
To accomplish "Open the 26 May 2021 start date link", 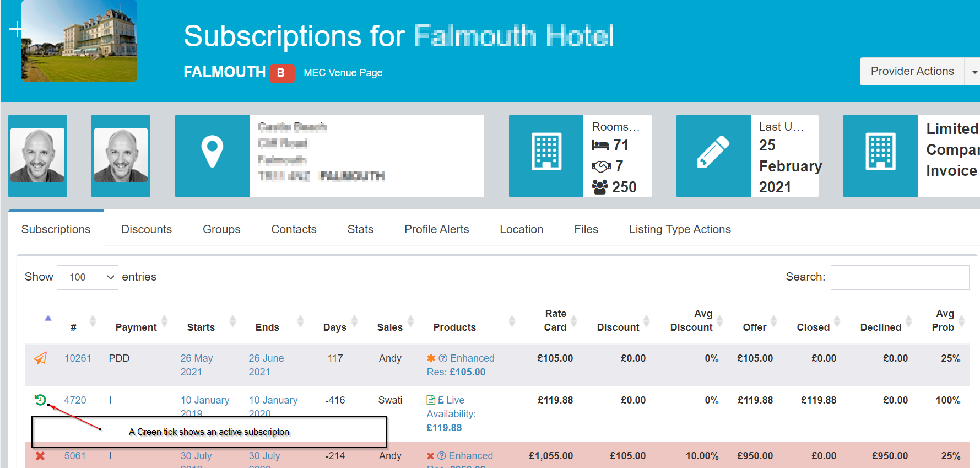I will pos(197,365).
